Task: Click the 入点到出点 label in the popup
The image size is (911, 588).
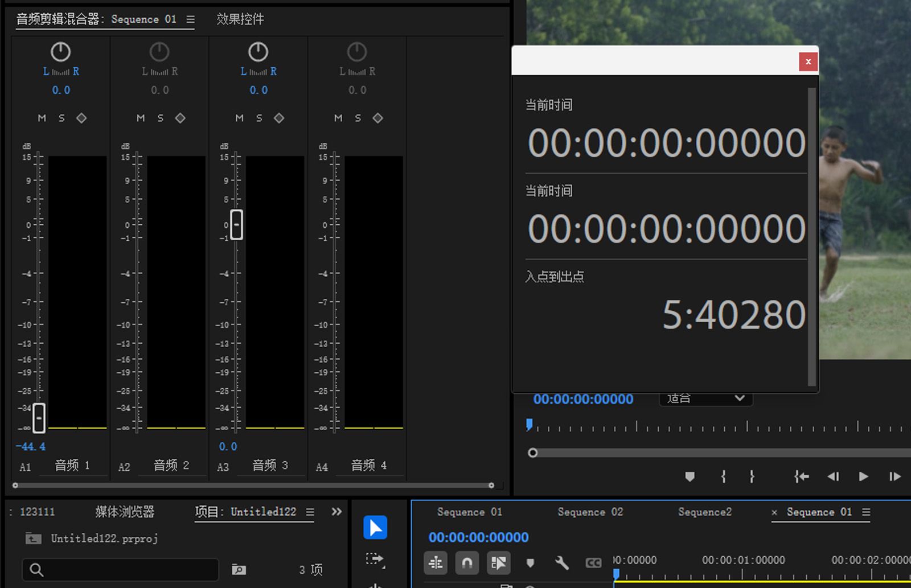Action: click(x=555, y=277)
